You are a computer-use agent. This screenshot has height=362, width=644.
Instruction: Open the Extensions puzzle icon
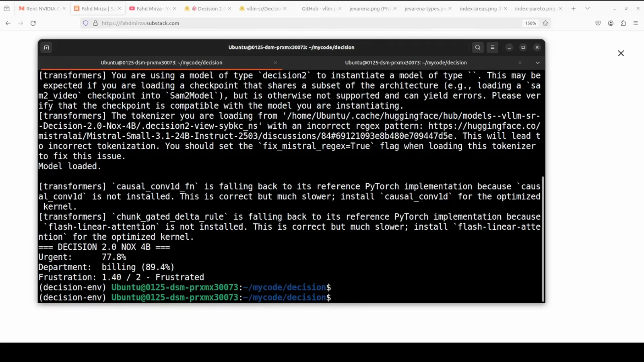623,23
